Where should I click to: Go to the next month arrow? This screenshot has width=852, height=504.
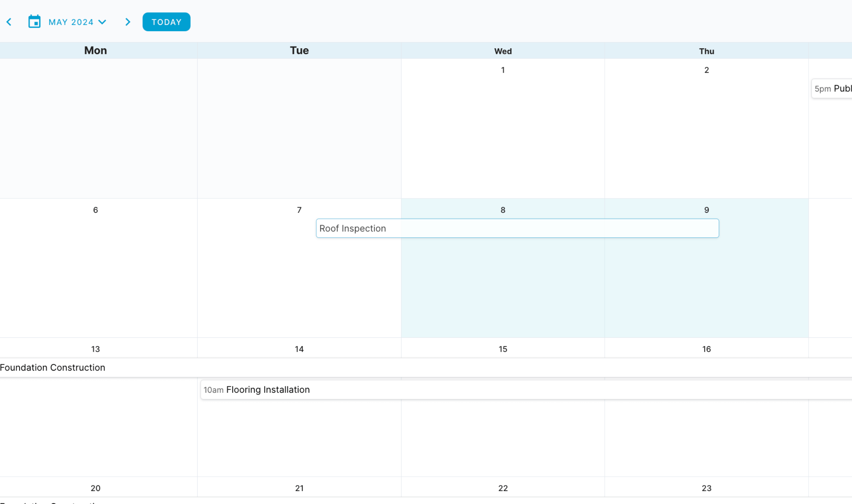click(x=128, y=22)
